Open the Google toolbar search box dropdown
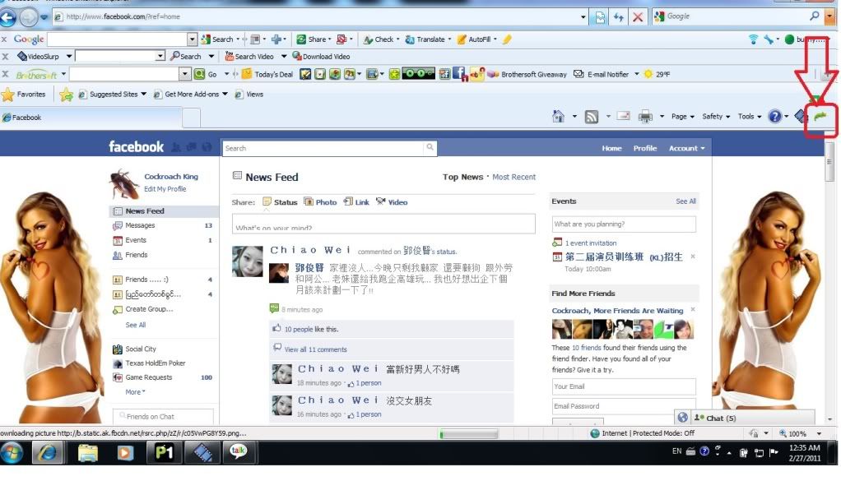Image resolution: width=841 pixels, height=504 pixels. click(192, 39)
